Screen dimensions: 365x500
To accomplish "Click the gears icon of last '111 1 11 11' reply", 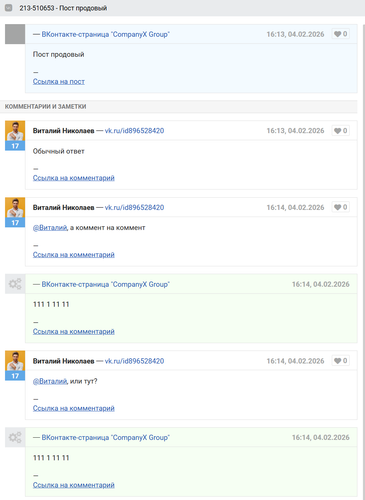I will pyautogui.click(x=15, y=437).
